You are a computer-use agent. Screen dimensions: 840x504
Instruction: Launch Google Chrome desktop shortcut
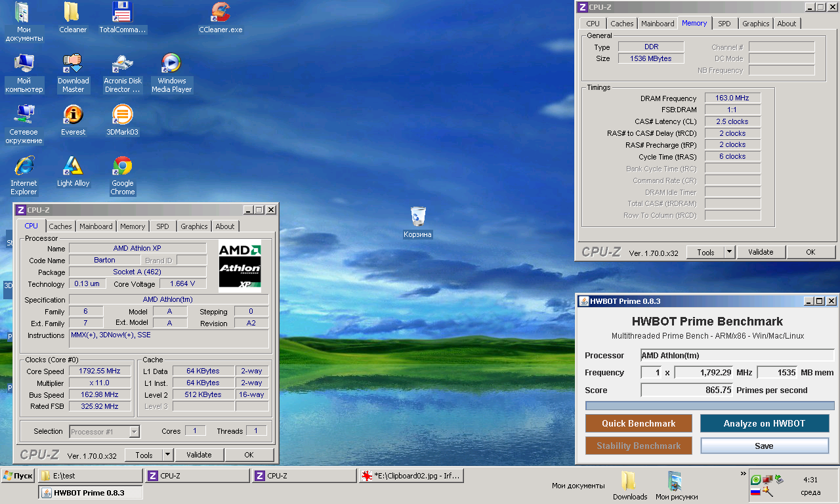tap(123, 175)
